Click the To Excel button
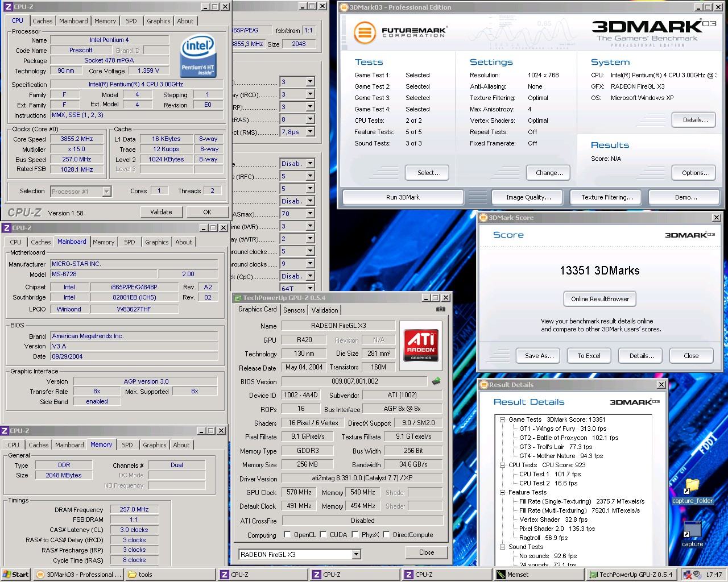728x582 pixels. [589, 356]
